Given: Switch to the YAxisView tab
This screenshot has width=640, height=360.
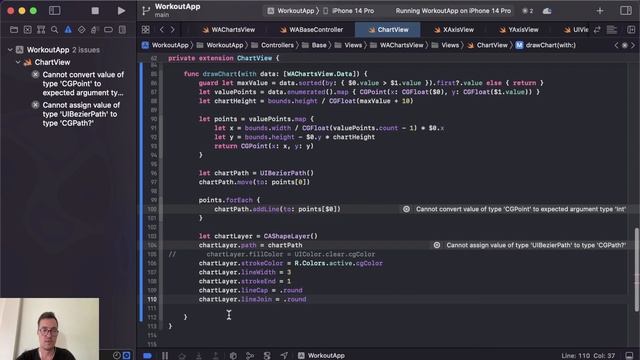Looking at the screenshot, I should coord(519,29).
